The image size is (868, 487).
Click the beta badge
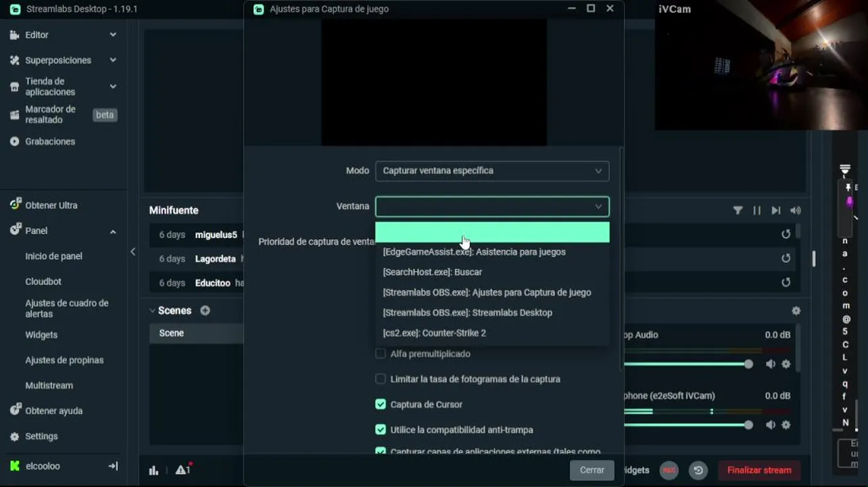[105, 115]
